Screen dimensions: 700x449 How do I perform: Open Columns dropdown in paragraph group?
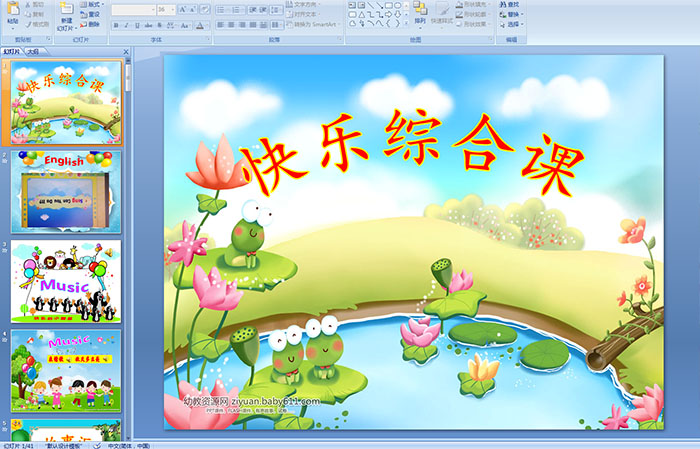tap(277, 25)
